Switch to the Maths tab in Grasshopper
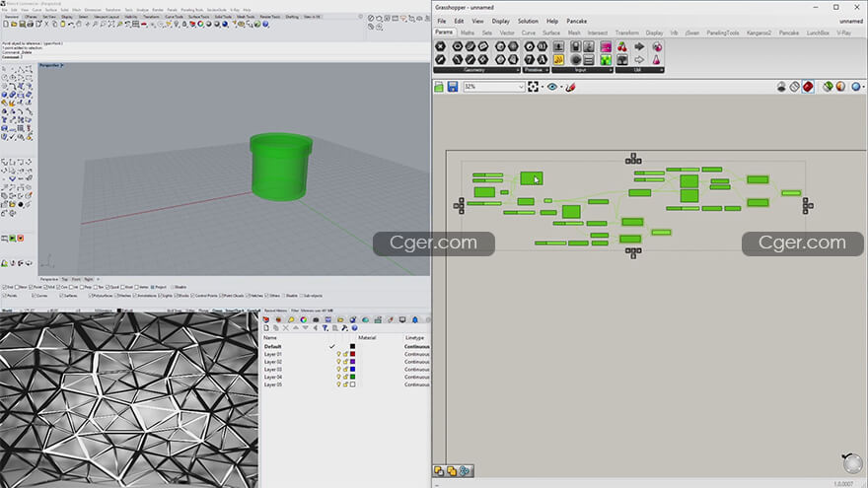The height and width of the screenshot is (488, 868). pyautogui.click(x=468, y=34)
